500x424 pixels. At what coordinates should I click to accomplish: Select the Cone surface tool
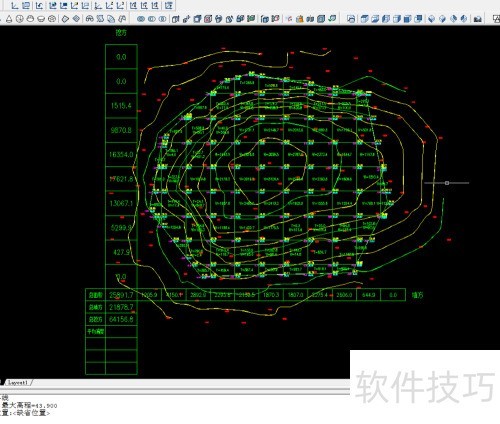click(9, 19)
